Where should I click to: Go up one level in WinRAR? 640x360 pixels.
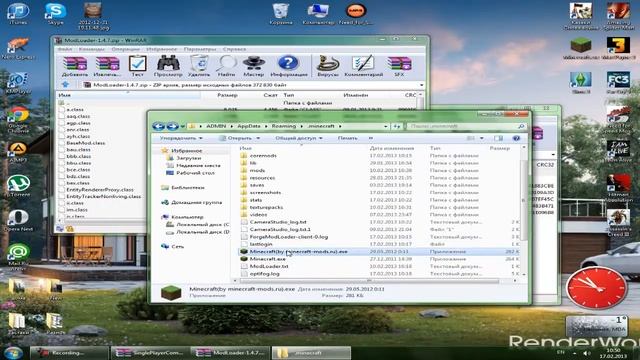pyautogui.click(x=65, y=85)
